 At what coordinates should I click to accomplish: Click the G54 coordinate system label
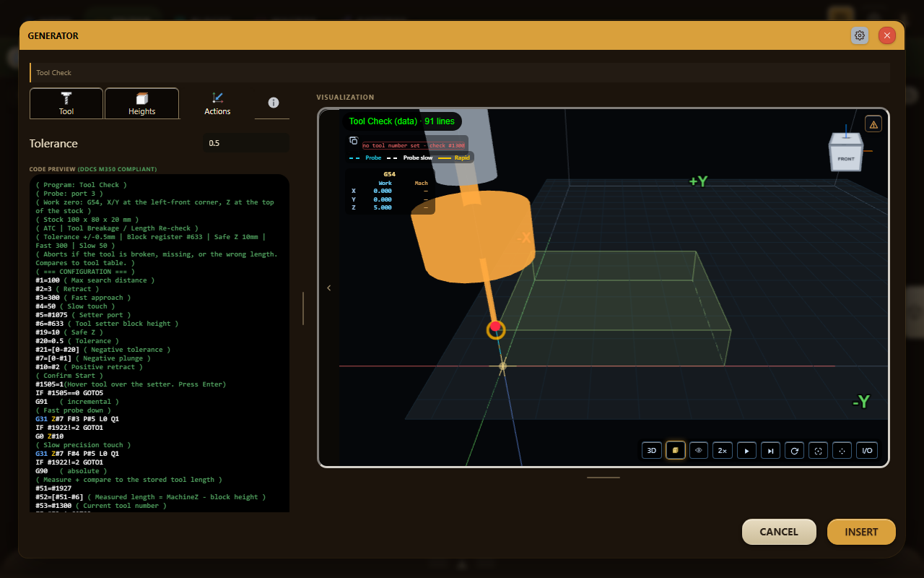click(390, 174)
